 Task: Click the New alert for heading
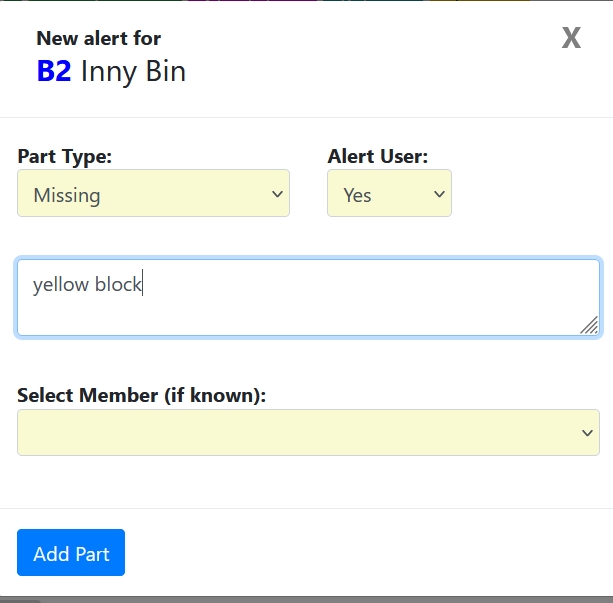click(x=99, y=38)
